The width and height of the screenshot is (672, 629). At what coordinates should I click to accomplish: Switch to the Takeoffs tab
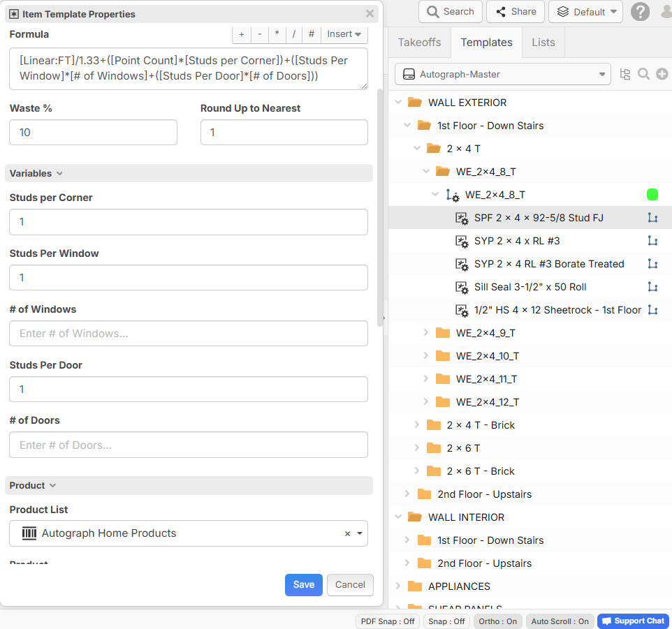tap(419, 43)
